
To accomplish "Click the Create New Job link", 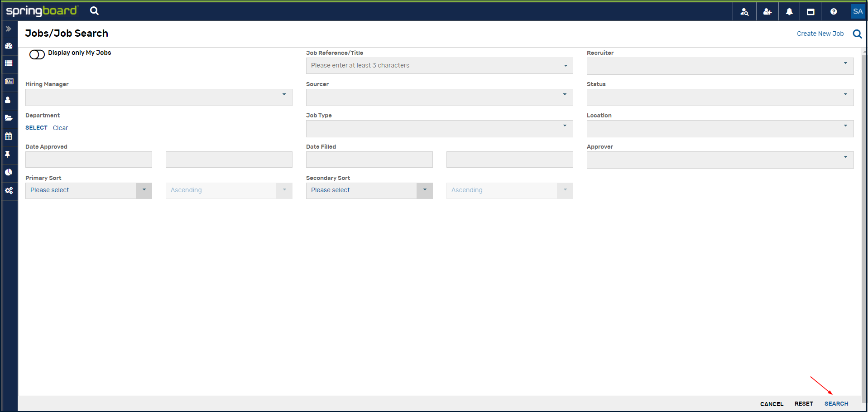I will tap(820, 34).
